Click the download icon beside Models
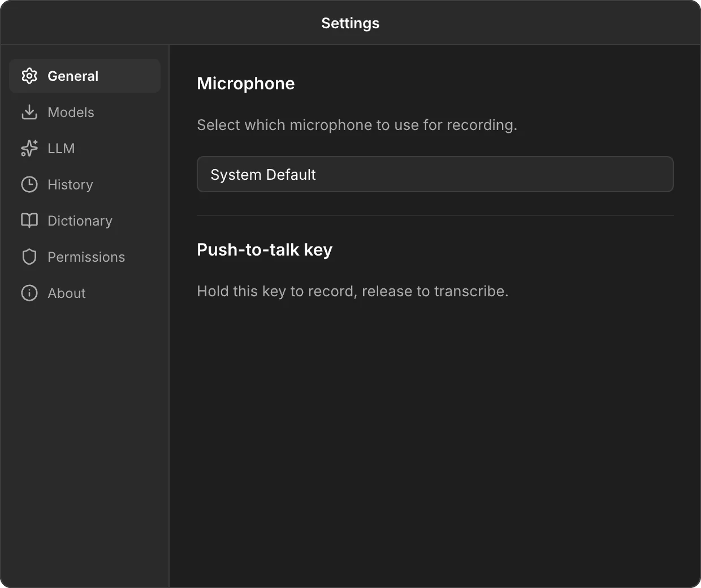This screenshot has width=701, height=588. coord(29,112)
